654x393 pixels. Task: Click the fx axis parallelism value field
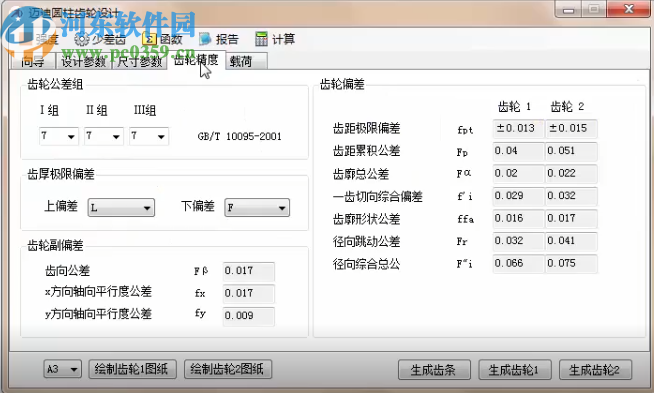point(249,293)
